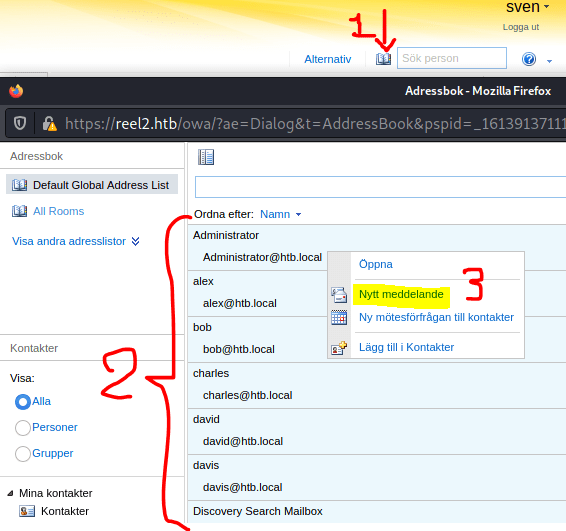Choose Ny mötesförfrågan till kontakter
566x531 pixels.
coord(436,317)
